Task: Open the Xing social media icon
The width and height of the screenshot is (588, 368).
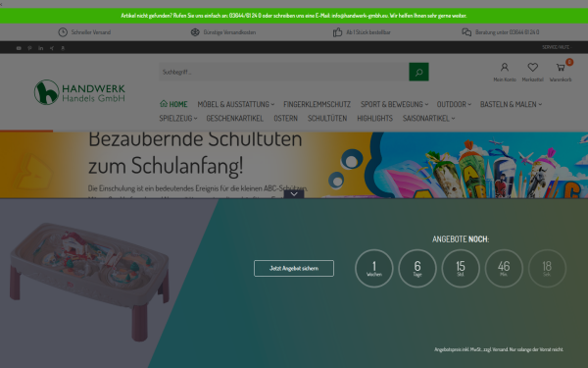Action: [52, 48]
